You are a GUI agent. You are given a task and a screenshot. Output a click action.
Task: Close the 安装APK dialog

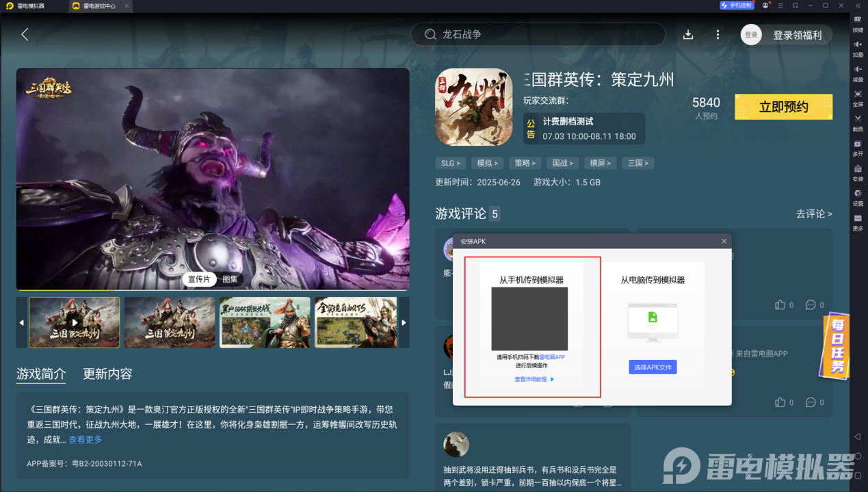(x=724, y=242)
